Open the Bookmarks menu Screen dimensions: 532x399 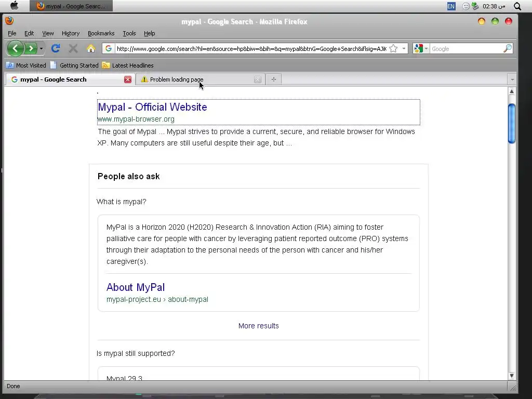coord(101,33)
